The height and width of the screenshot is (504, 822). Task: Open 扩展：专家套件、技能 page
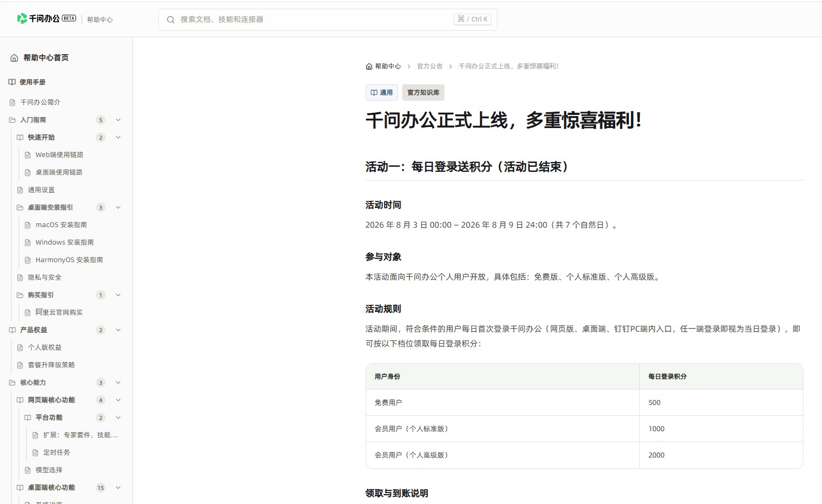tap(80, 435)
